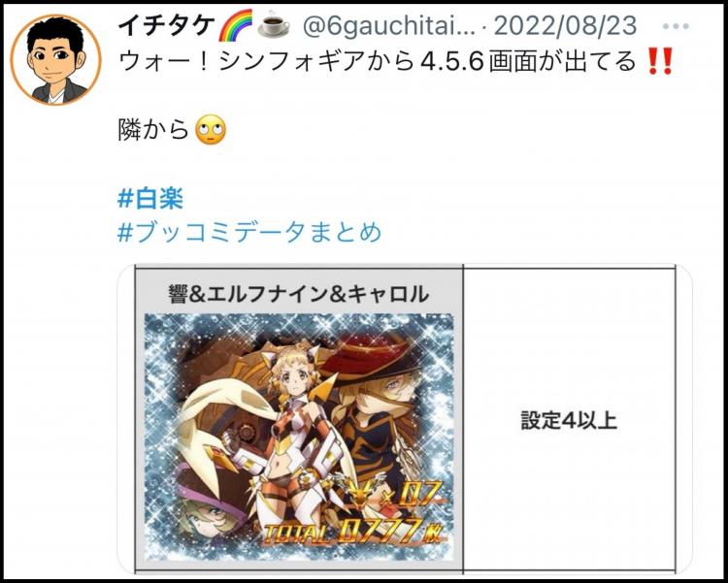728x583 pixels.
Task: Click the cartoon profile avatar picture
Action: coord(55,60)
